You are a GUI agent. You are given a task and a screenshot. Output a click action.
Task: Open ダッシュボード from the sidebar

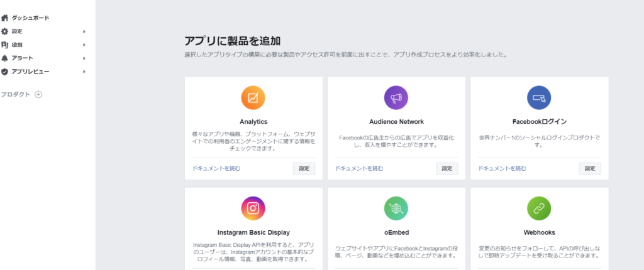pos(30,18)
